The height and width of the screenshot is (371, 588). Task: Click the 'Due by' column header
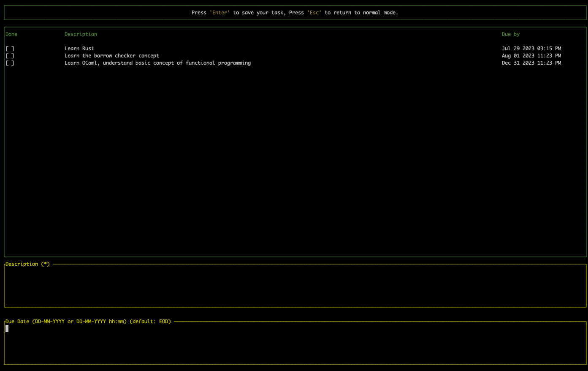[x=510, y=34]
